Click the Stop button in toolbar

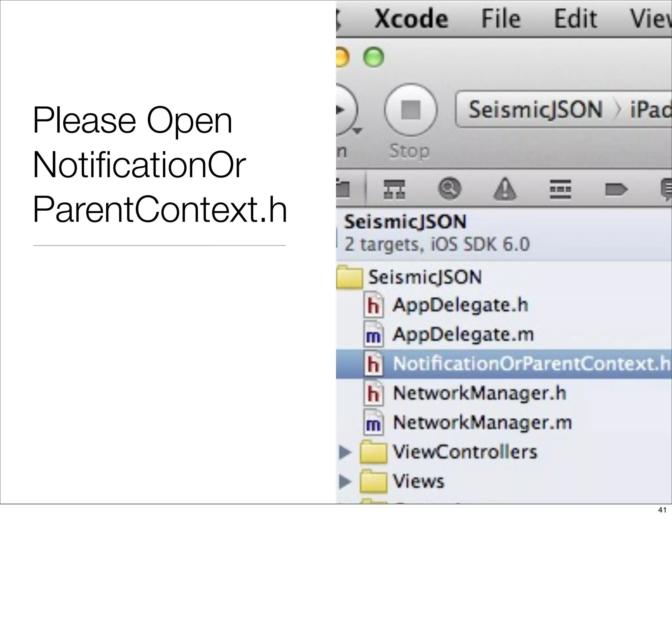(x=410, y=110)
